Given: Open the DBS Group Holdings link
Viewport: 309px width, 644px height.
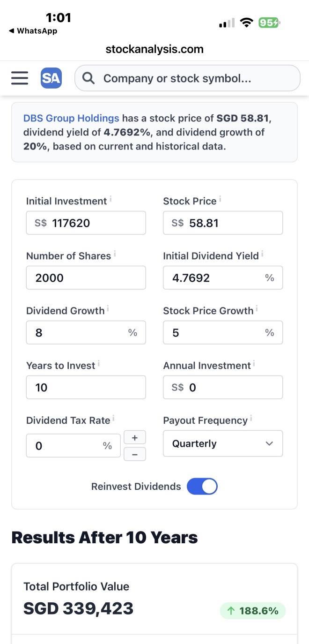Looking at the screenshot, I should click(x=71, y=118).
